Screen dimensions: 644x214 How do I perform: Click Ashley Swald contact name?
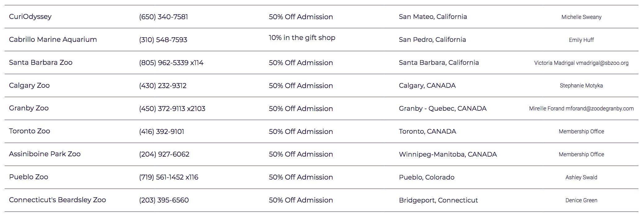tap(581, 177)
